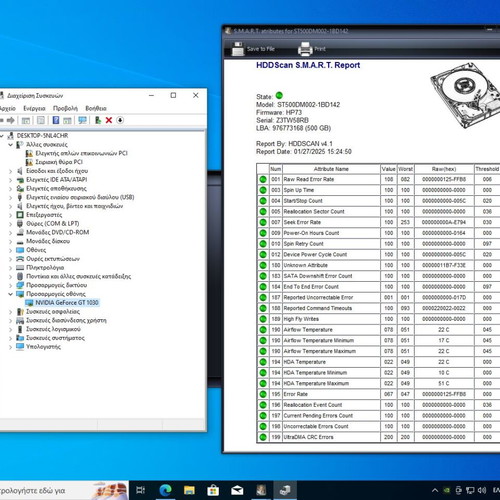Open the Αρχείο menu
This screenshot has width=500, height=500.
(7, 108)
